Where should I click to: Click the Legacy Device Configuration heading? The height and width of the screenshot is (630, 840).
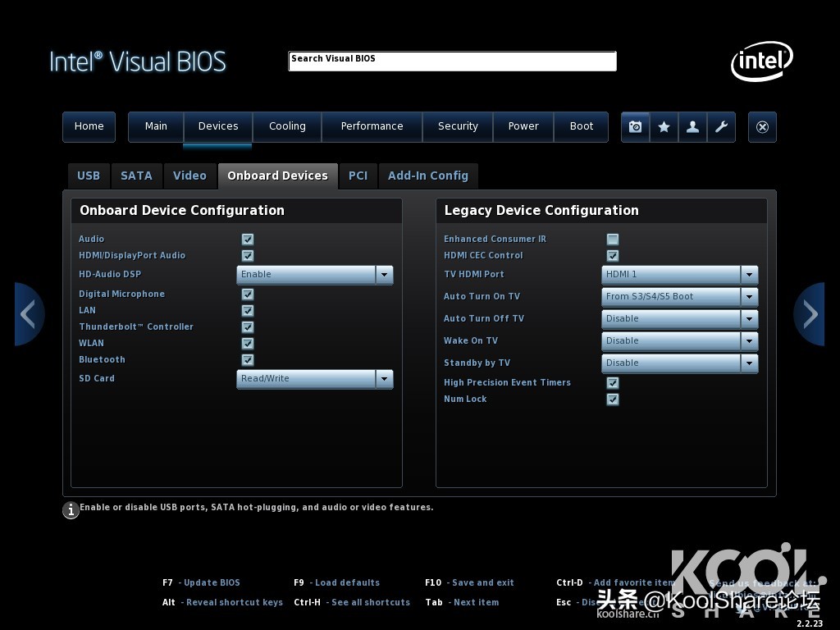[x=541, y=211]
